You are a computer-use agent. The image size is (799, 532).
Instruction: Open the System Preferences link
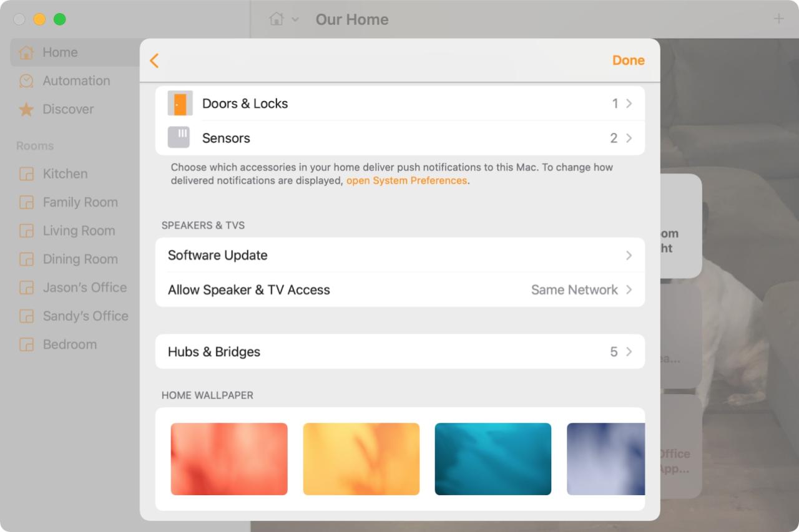pos(406,181)
